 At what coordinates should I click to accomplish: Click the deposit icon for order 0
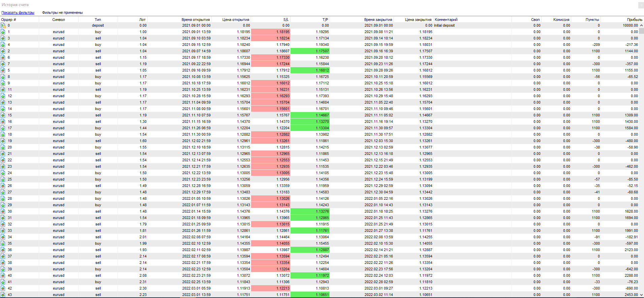coord(3,26)
